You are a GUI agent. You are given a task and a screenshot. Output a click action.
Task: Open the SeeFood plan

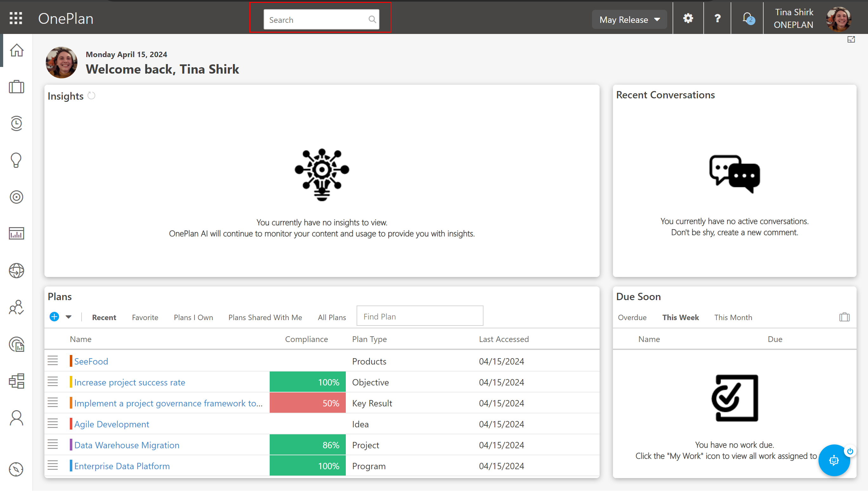[91, 362]
